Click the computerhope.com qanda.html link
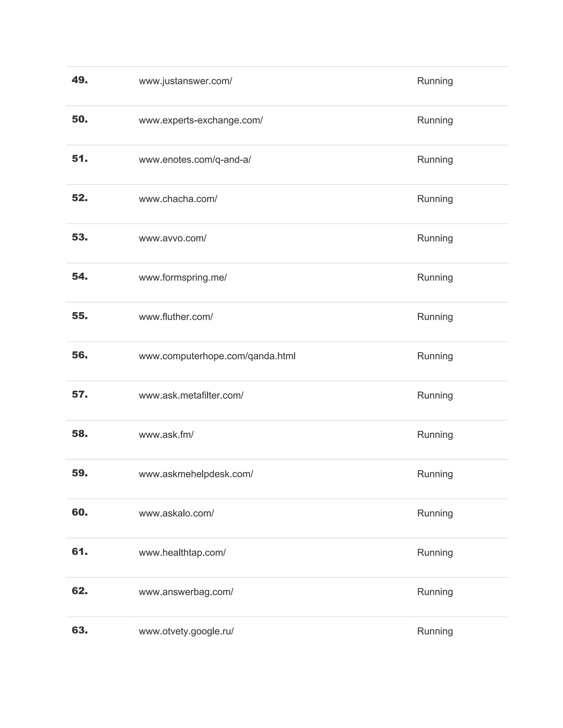563x728 pixels. point(217,356)
